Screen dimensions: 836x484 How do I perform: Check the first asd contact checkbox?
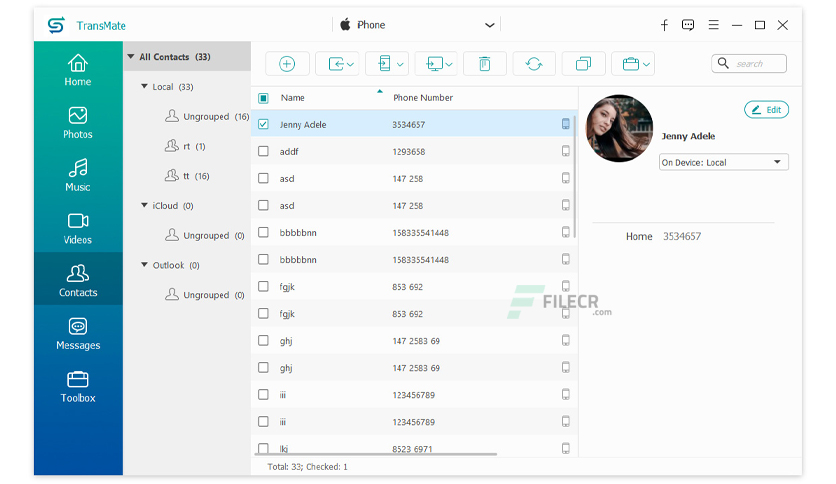click(x=263, y=178)
